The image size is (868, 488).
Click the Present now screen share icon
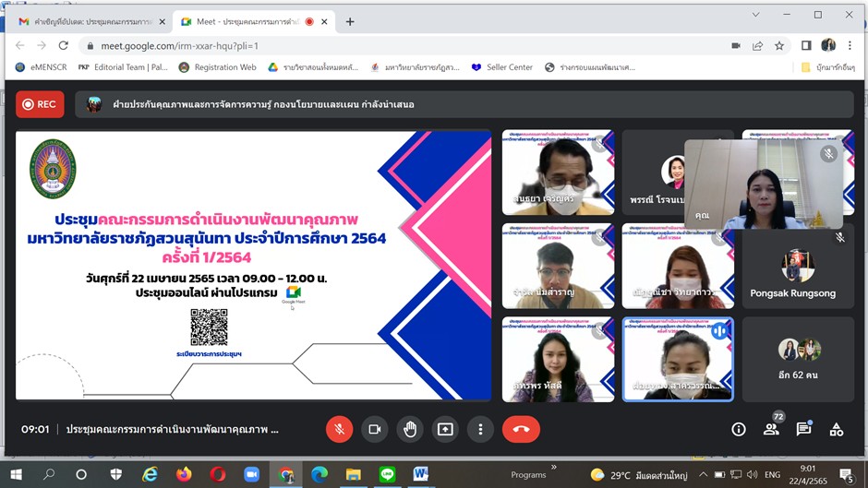tap(445, 429)
